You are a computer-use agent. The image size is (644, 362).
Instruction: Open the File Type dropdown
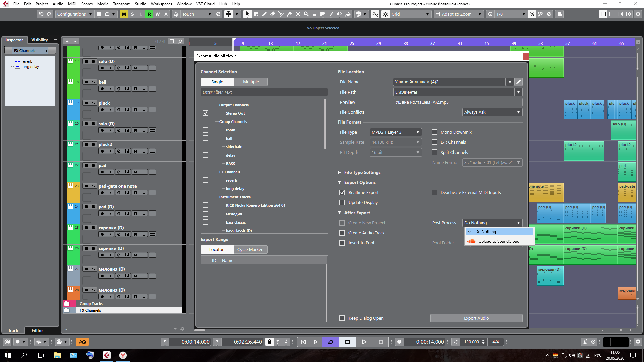tap(395, 132)
